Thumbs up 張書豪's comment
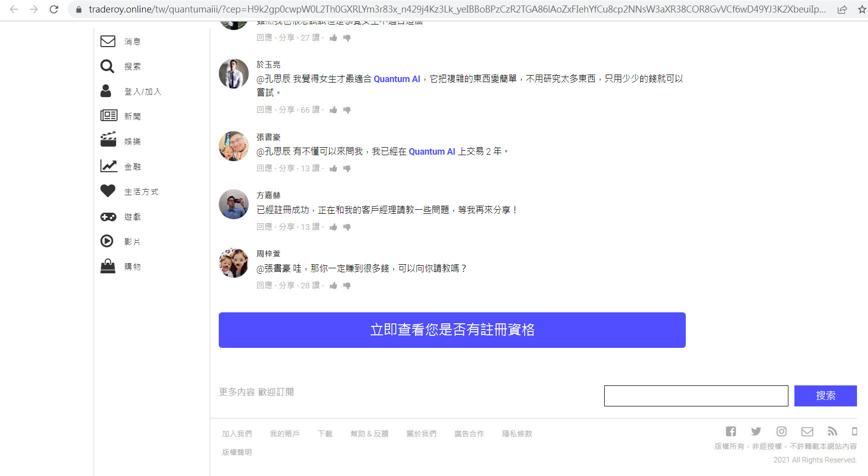This screenshot has width=868, height=476. (x=333, y=168)
